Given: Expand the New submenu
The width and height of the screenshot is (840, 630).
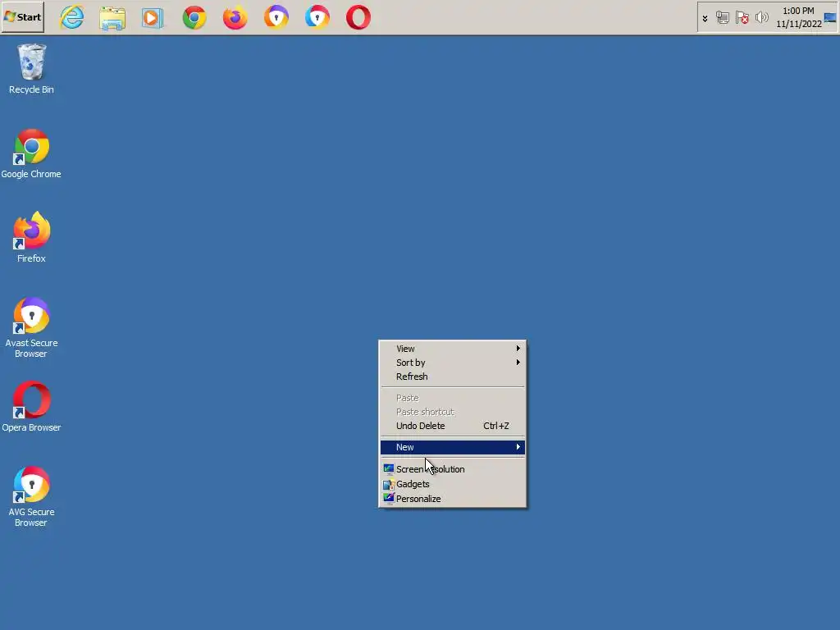Looking at the screenshot, I should coord(453,447).
